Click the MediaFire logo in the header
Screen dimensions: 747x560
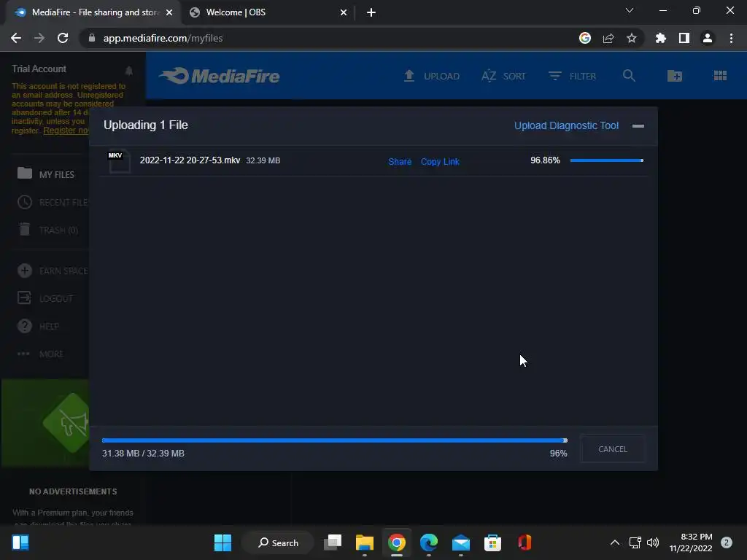coord(219,76)
